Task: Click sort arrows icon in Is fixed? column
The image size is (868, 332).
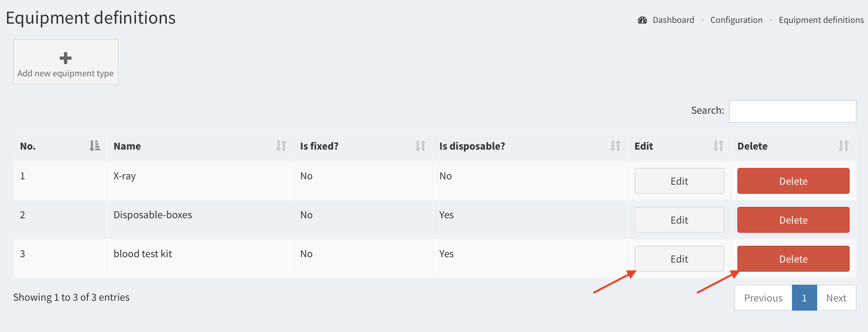Action: pyautogui.click(x=420, y=146)
